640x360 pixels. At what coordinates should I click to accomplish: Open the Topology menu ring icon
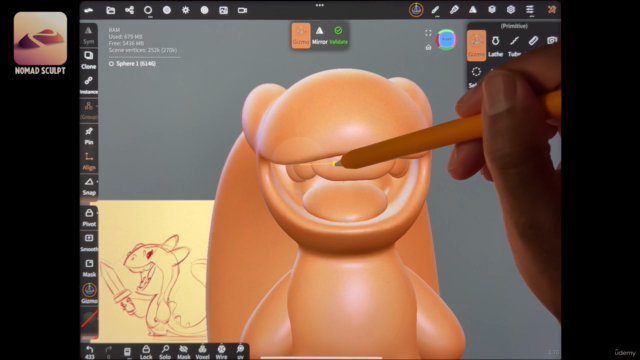click(148, 10)
